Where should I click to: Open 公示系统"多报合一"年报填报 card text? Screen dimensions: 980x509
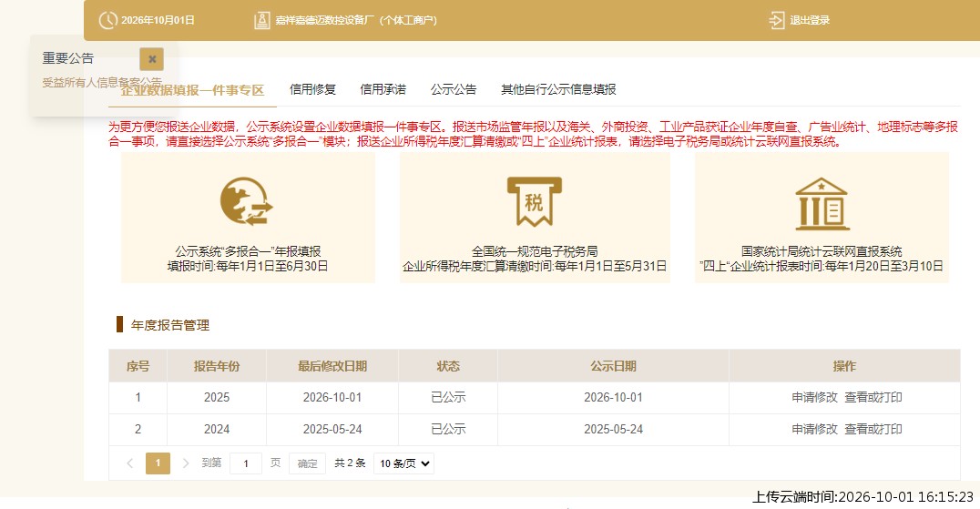coord(248,251)
